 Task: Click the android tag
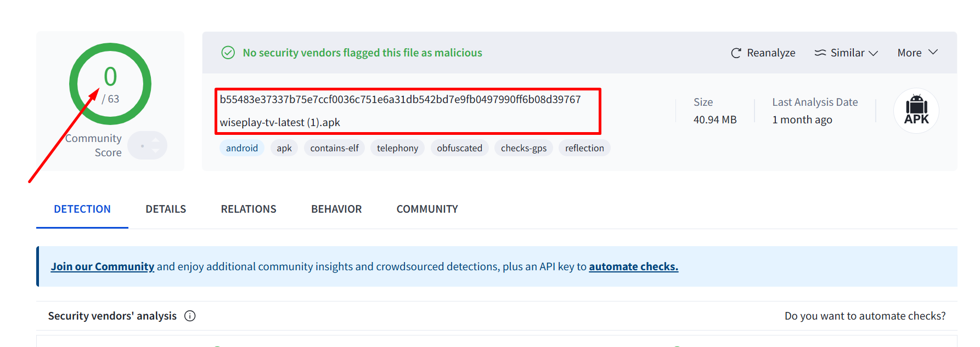click(x=242, y=148)
